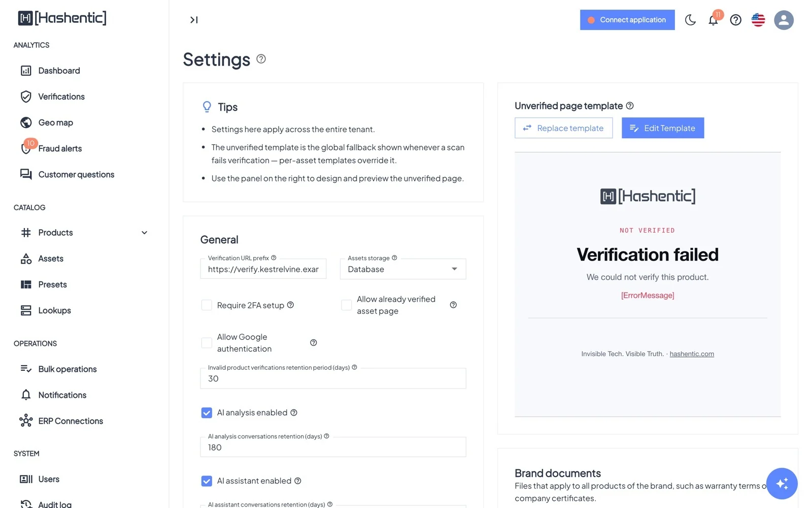Change language via US flag icon
812x508 pixels.
coord(758,20)
